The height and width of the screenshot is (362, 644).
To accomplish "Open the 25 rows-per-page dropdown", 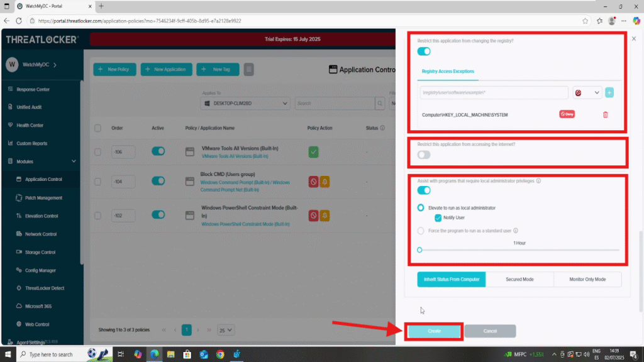I will point(226,330).
